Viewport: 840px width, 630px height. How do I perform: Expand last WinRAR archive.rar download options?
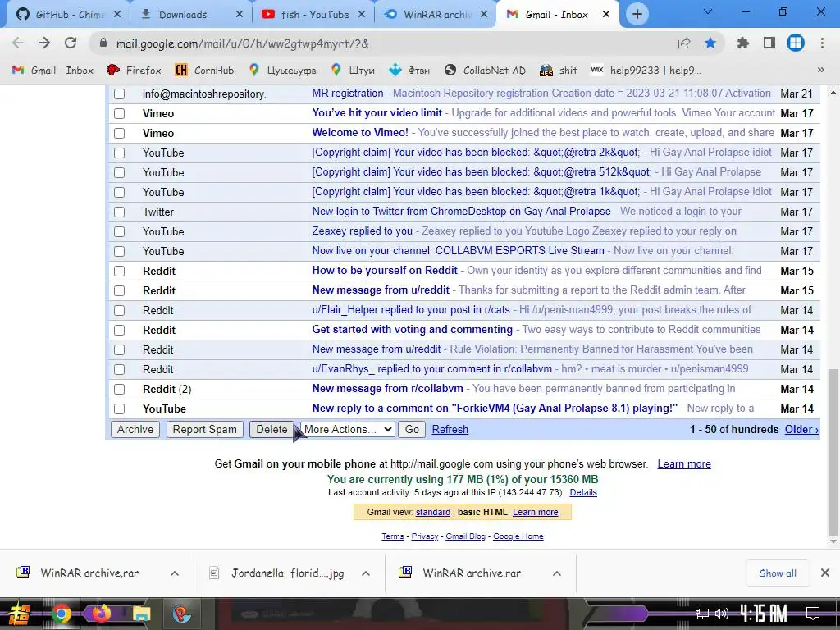tap(557, 573)
